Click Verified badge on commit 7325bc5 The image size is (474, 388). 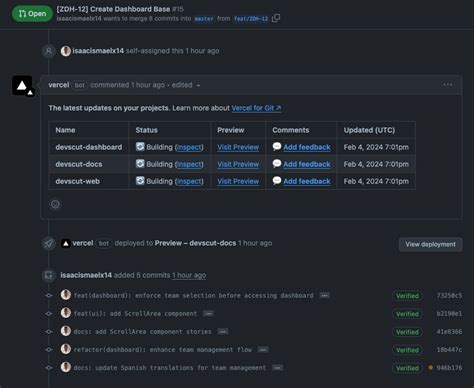point(407,296)
